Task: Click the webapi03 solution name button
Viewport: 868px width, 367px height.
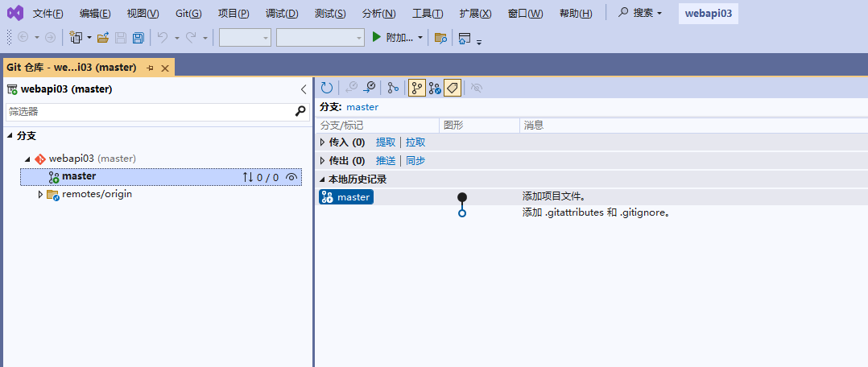Action: [x=709, y=14]
